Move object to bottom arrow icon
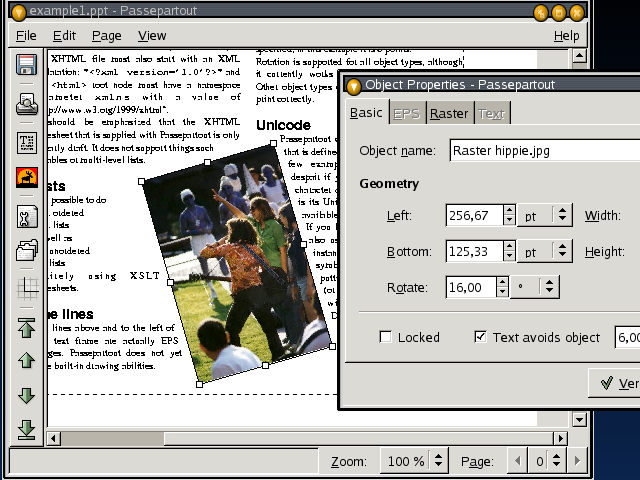This screenshot has width=640, height=480. [x=27, y=430]
